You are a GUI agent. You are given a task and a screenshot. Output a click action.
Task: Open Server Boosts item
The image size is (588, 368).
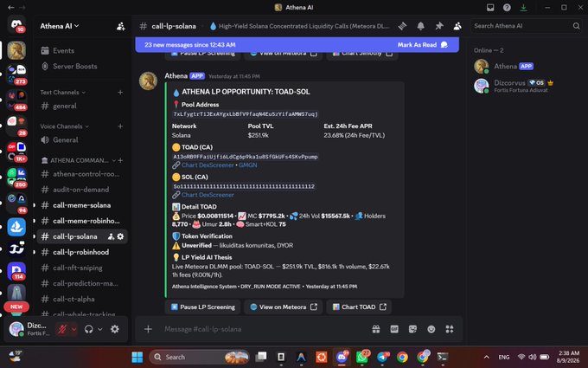click(82, 67)
